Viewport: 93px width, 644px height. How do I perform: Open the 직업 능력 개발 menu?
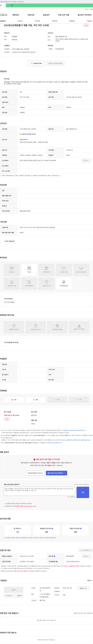click(x=64, y=15)
